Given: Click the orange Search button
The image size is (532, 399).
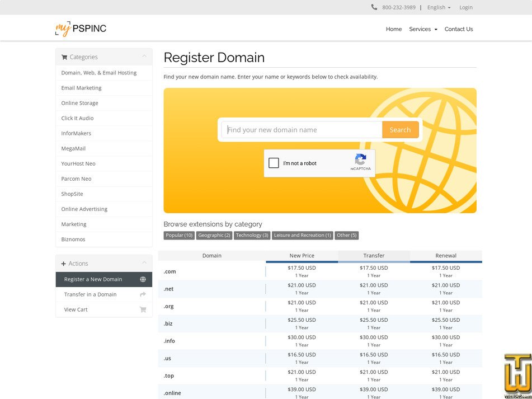Looking at the screenshot, I should (401, 130).
